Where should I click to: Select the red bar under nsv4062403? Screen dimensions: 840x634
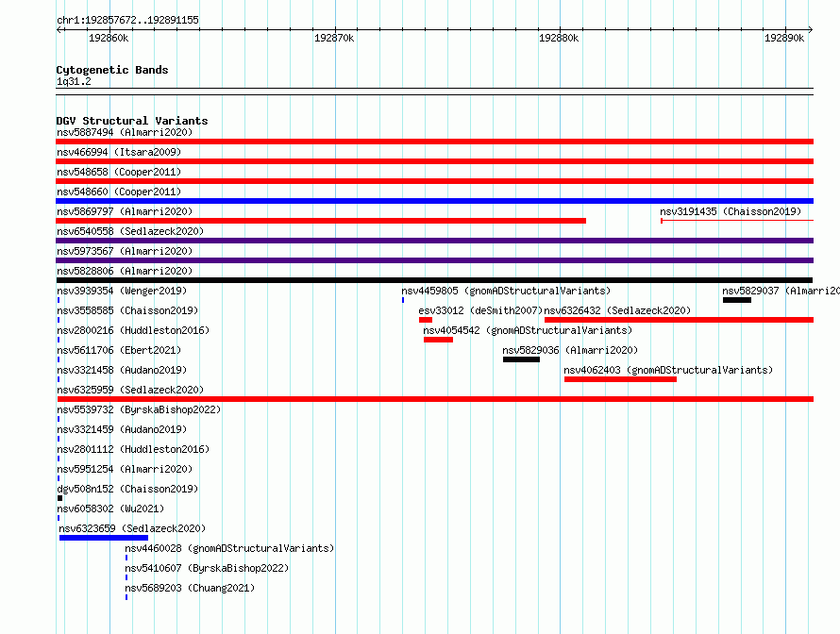[x=620, y=379]
